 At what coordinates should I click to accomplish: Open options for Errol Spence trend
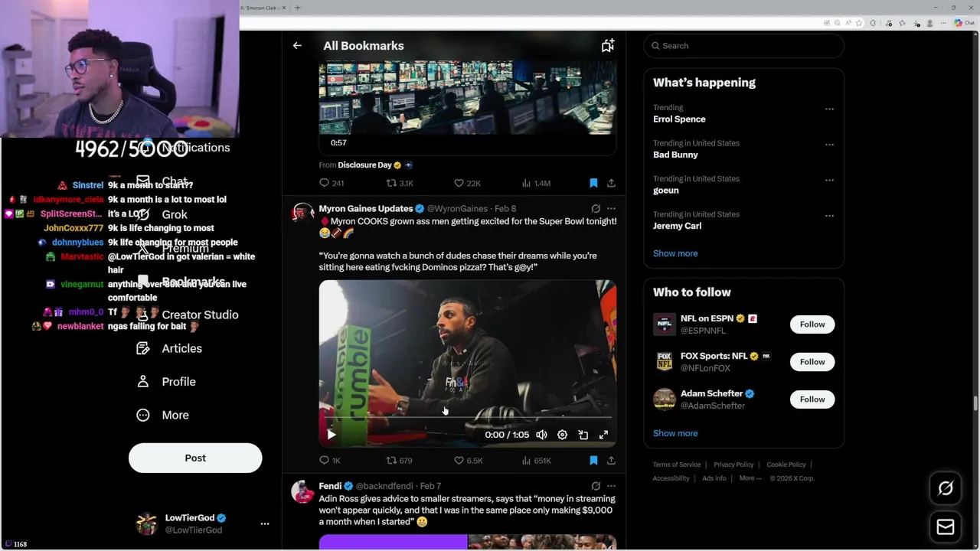click(x=829, y=109)
